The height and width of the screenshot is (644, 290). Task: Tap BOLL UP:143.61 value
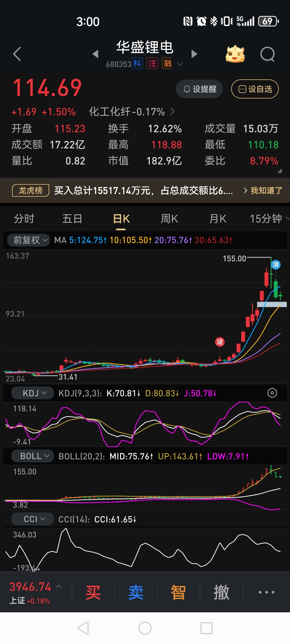click(180, 456)
